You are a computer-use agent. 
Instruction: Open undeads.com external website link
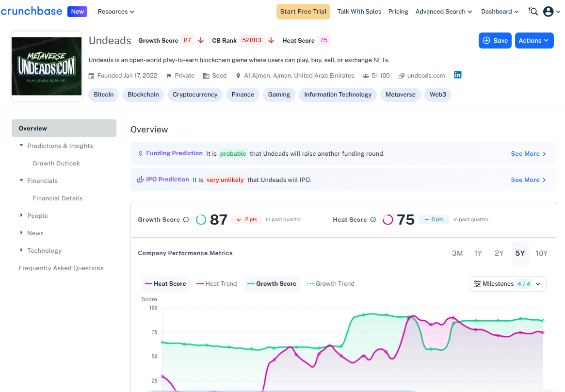pos(426,76)
